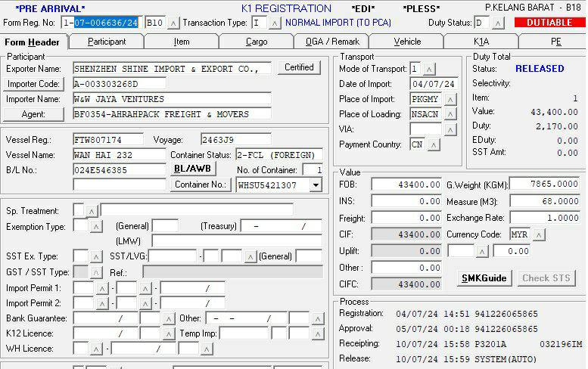
Task: Open Currency Code lookup arrow
Action: (x=539, y=235)
